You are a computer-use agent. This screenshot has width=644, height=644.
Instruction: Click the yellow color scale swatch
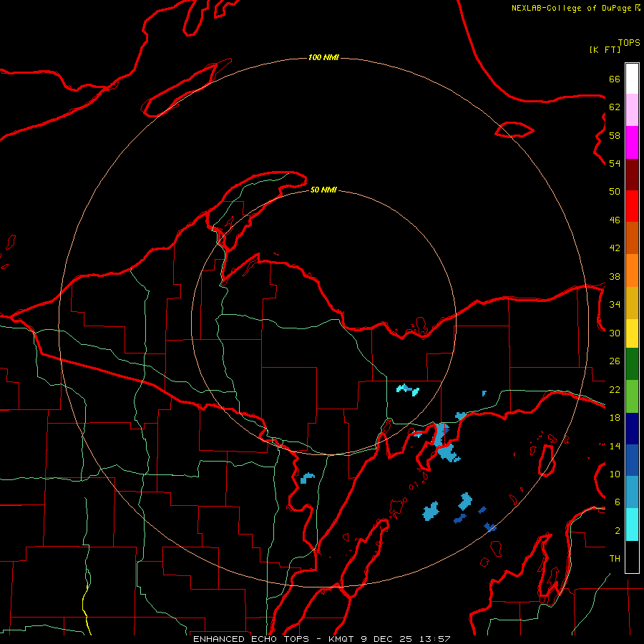click(632, 333)
